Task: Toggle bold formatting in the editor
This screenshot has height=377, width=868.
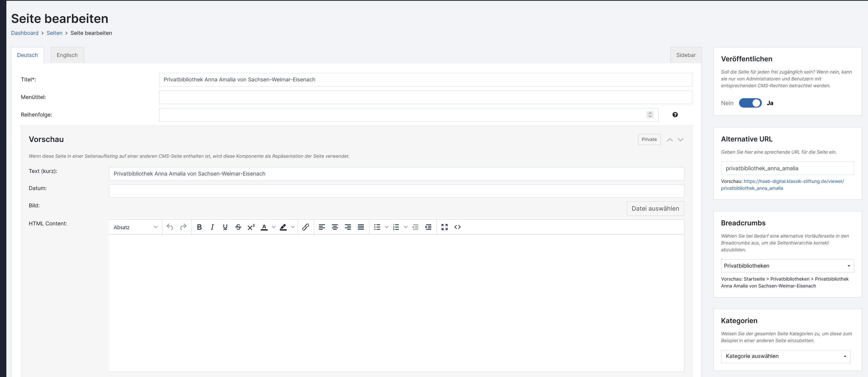Action: tap(199, 227)
